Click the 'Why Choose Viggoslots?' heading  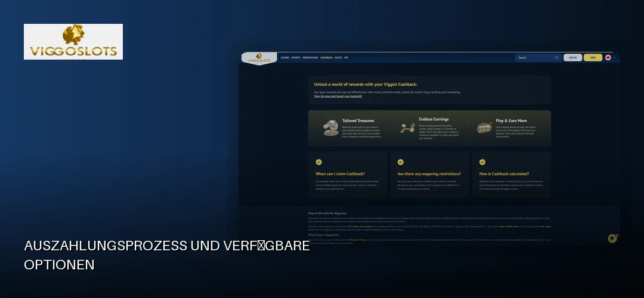pos(324,235)
